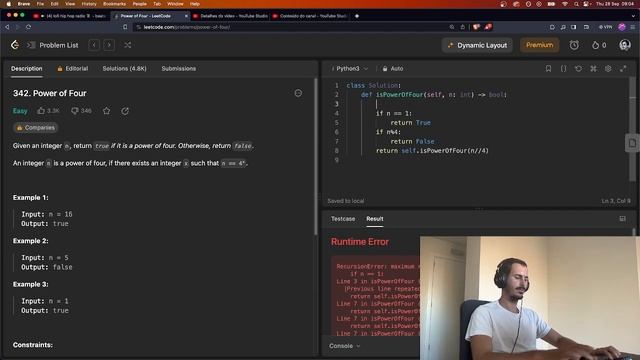The image size is (640, 360).
Task: Open Spotlight search in menu bar
Action: 576,4
